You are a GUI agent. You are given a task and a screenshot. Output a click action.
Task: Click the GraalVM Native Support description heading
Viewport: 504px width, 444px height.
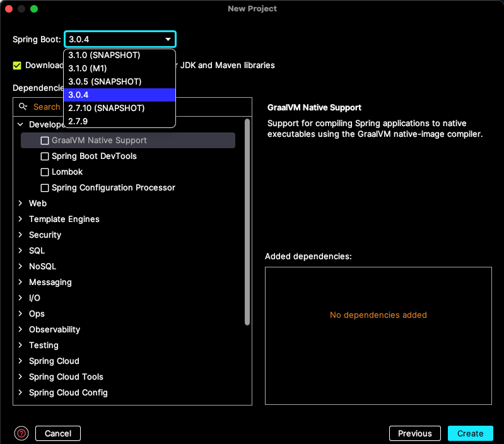(x=314, y=108)
